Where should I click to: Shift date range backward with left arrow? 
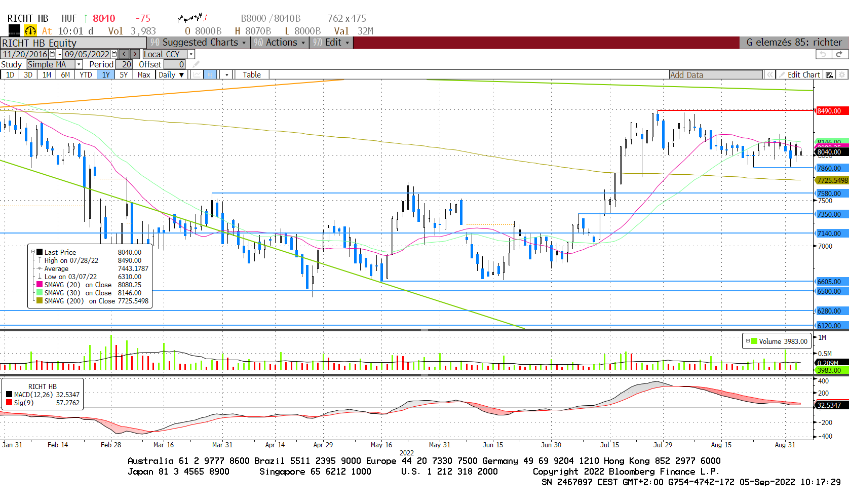click(124, 54)
